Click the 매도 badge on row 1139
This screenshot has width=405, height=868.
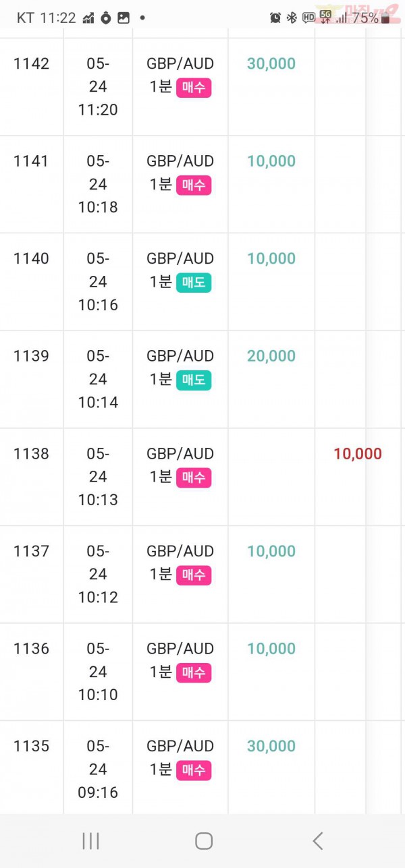tap(194, 380)
